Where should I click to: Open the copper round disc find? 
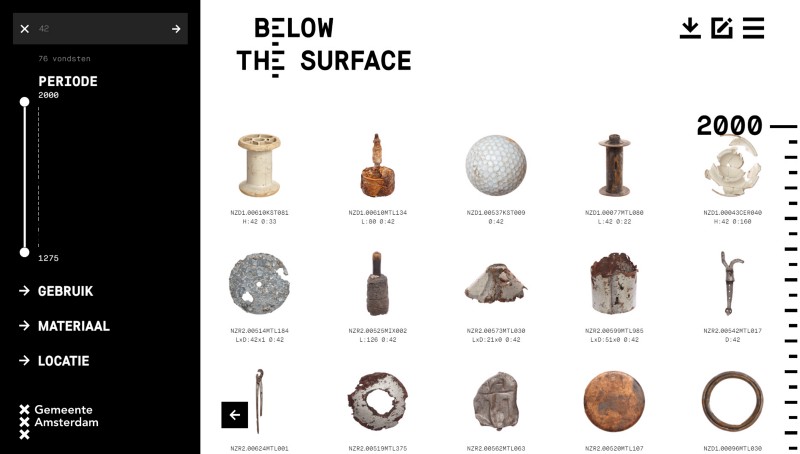(x=614, y=401)
